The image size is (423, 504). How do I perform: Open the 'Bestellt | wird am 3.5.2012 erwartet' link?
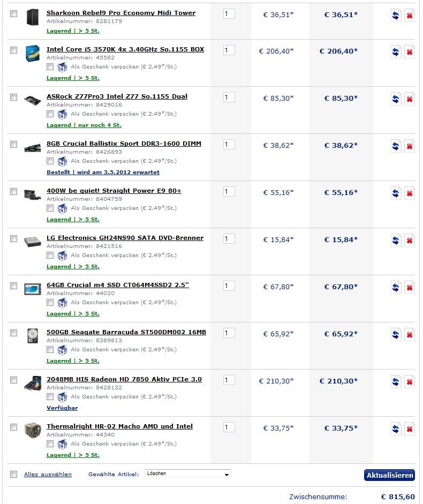(x=103, y=172)
